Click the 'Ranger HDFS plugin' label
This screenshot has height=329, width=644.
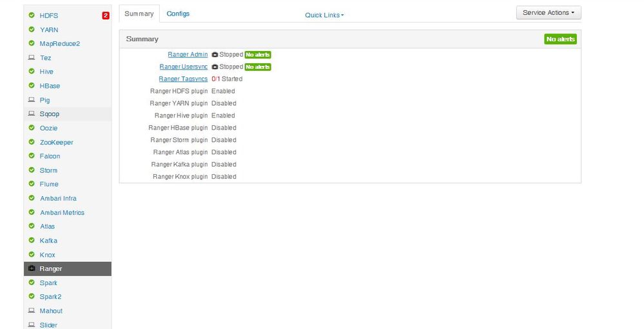179,92
